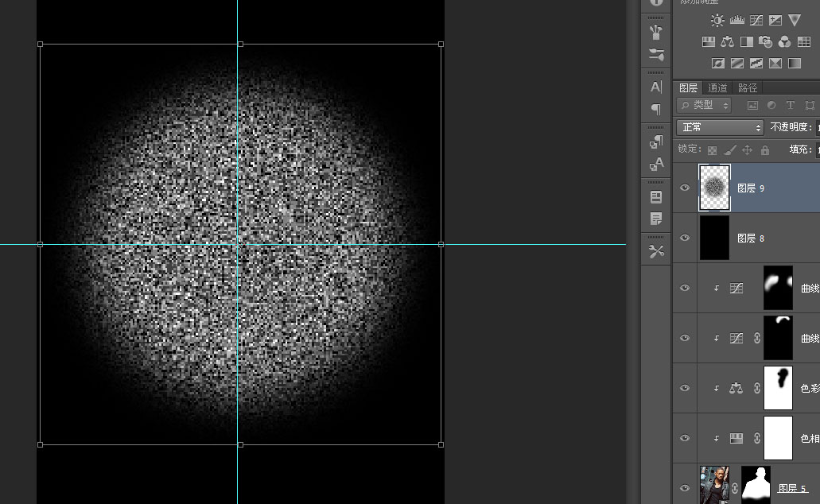Click the transform box top-left corner handle
820x504 pixels.
[x=41, y=45]
